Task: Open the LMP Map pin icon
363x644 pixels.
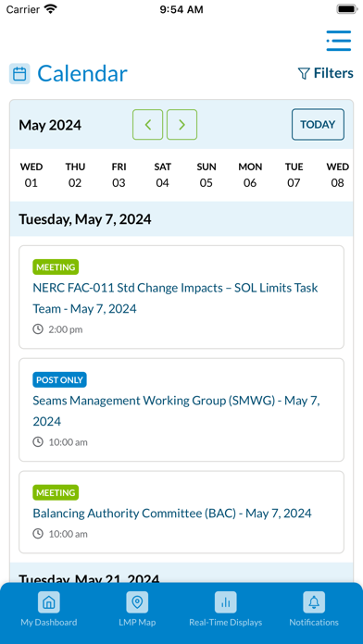Action: coord(137,602)
